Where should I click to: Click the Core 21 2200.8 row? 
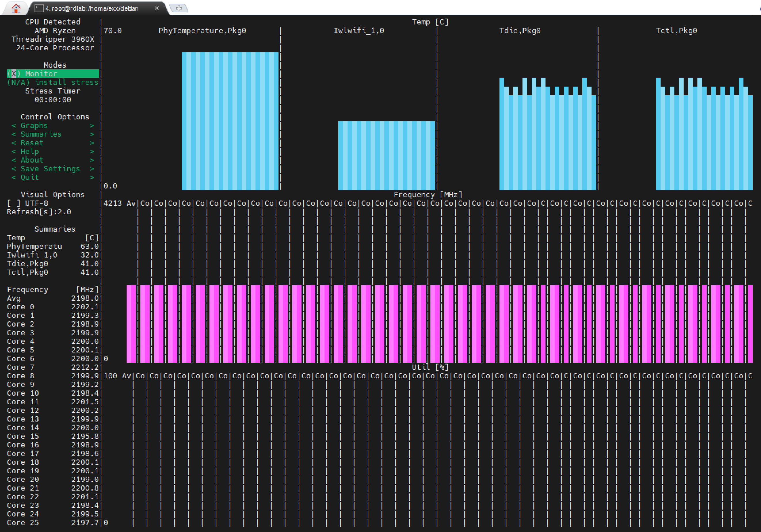coord(53,488)
